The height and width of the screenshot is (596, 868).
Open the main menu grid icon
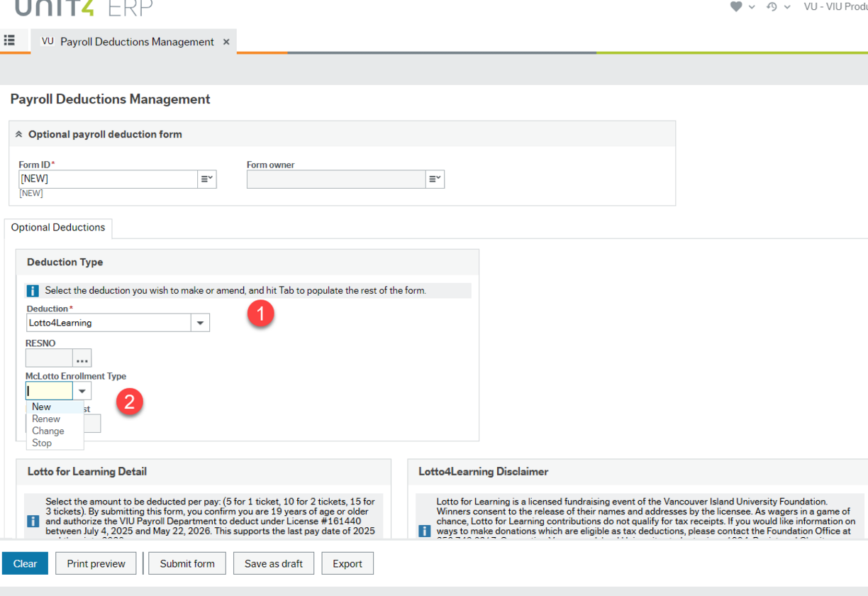pos(9,40)
